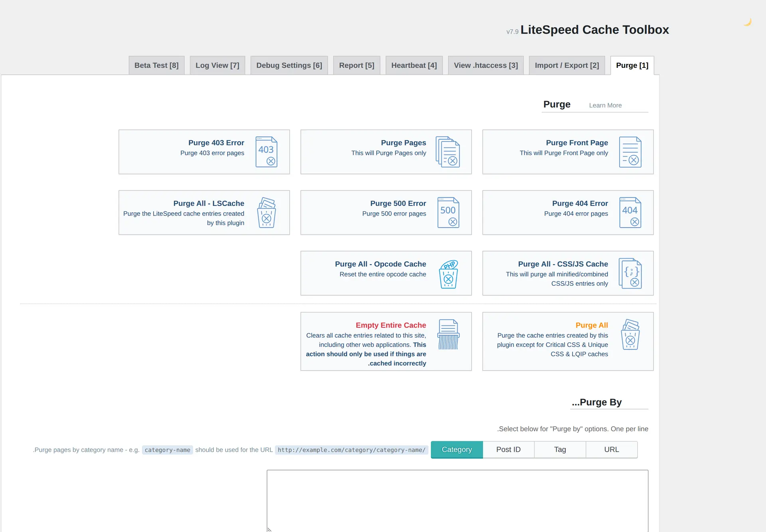This screenshot has height=532, width=766.
Task: Click the orange Purge All title
Action: tap(592, 325)
